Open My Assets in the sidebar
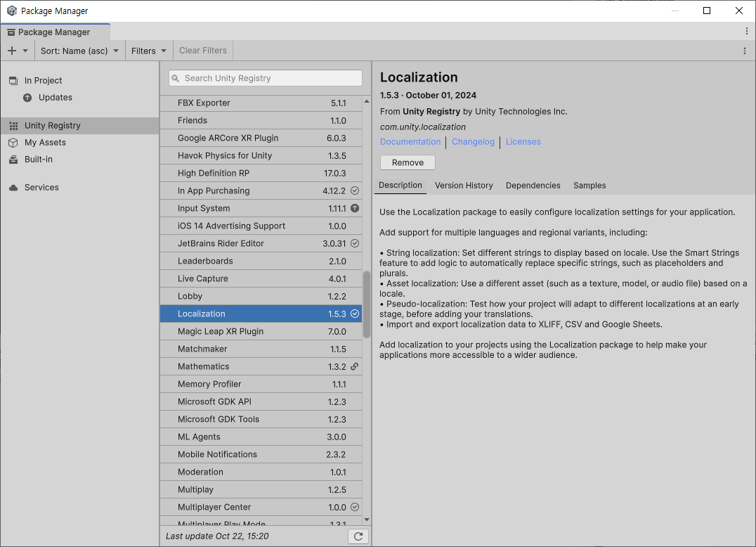Image resolution: width=756 pixels, height=547 pixels. click(x=79, y=142)
